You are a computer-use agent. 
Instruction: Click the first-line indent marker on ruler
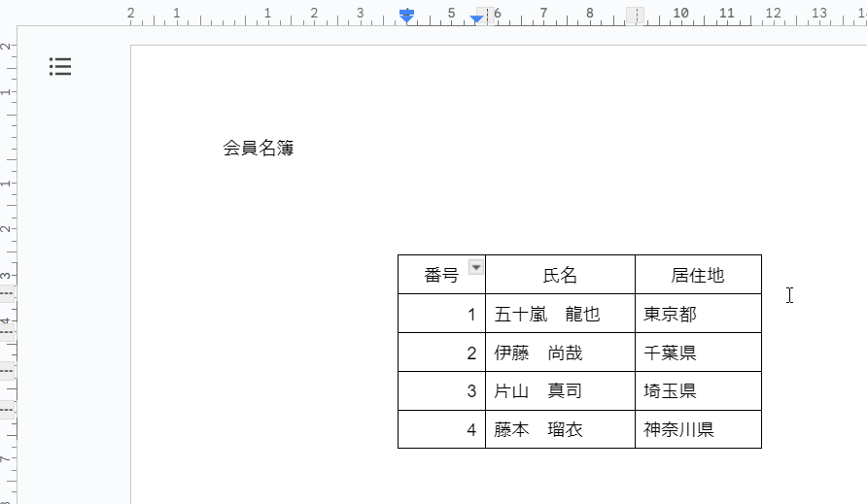click(x=406, y=12)
